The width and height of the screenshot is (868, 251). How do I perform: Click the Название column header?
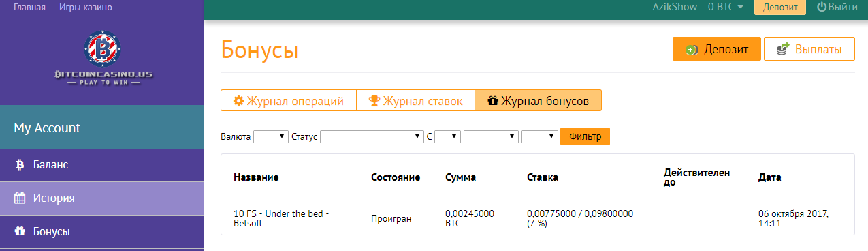pos(256,177)
